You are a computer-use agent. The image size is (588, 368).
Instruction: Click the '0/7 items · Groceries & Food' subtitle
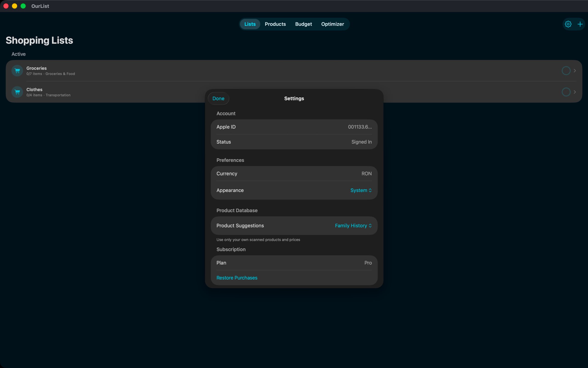(51, 74)
